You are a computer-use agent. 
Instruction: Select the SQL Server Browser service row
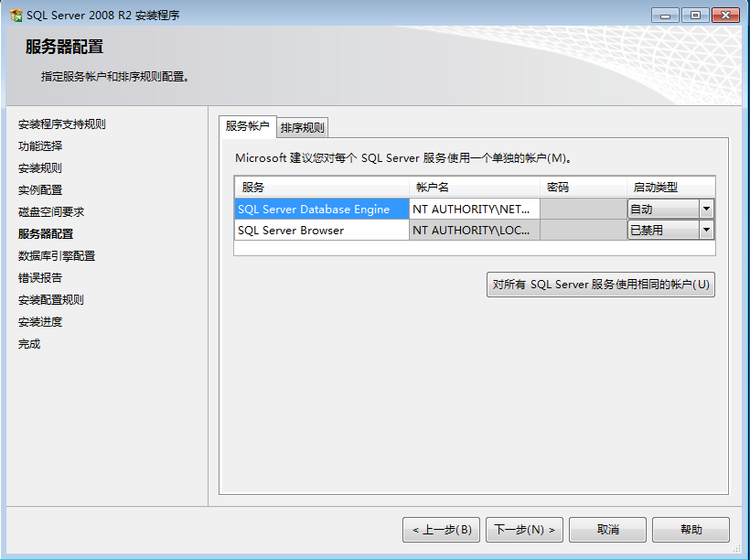coord(322,231)
